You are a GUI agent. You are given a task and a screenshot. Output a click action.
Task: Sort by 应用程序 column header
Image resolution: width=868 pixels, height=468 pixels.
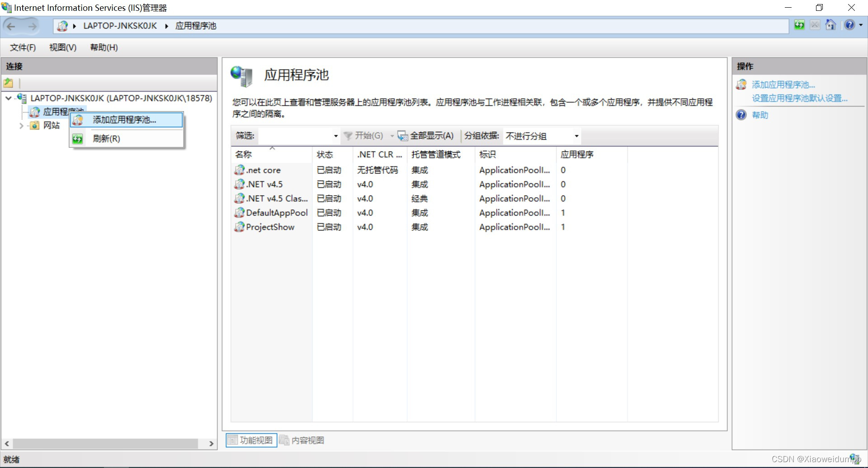(592, 154)
